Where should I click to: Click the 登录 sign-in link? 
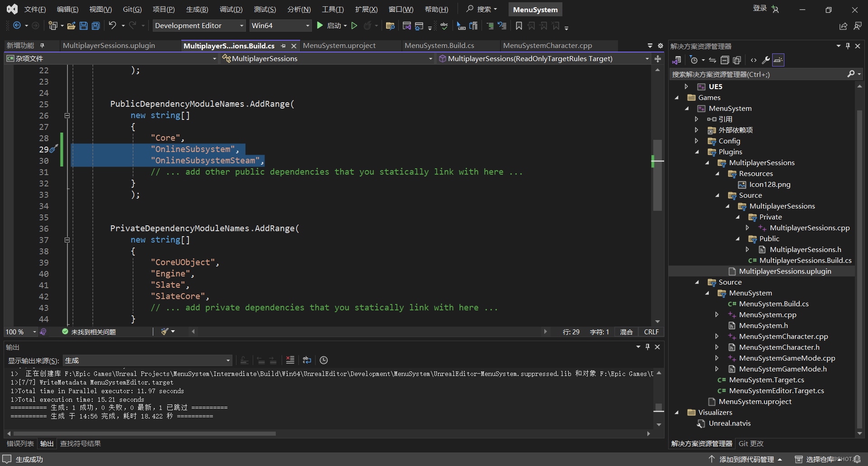[x=760, y=8]
